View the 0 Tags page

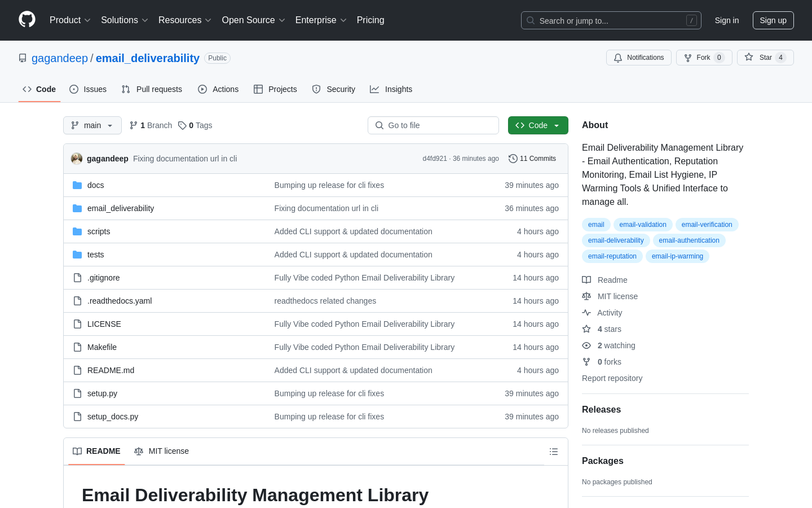tap(195, 125)
